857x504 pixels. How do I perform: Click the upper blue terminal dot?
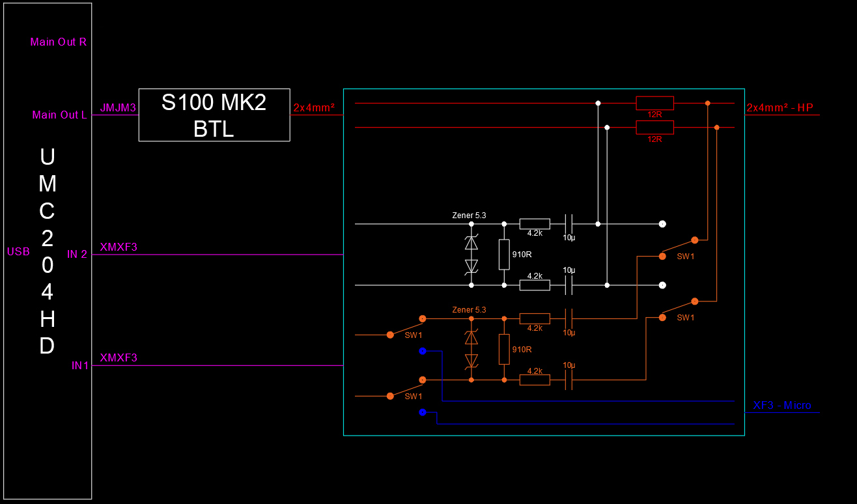pyautogui.click(x=423, y=351)
